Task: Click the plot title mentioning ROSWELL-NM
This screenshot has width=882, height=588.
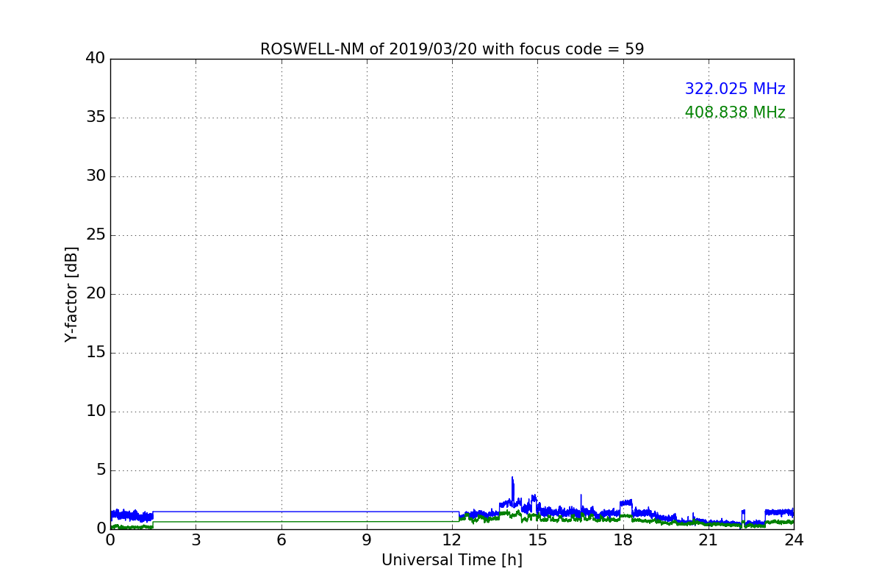Action: [452, 49]
